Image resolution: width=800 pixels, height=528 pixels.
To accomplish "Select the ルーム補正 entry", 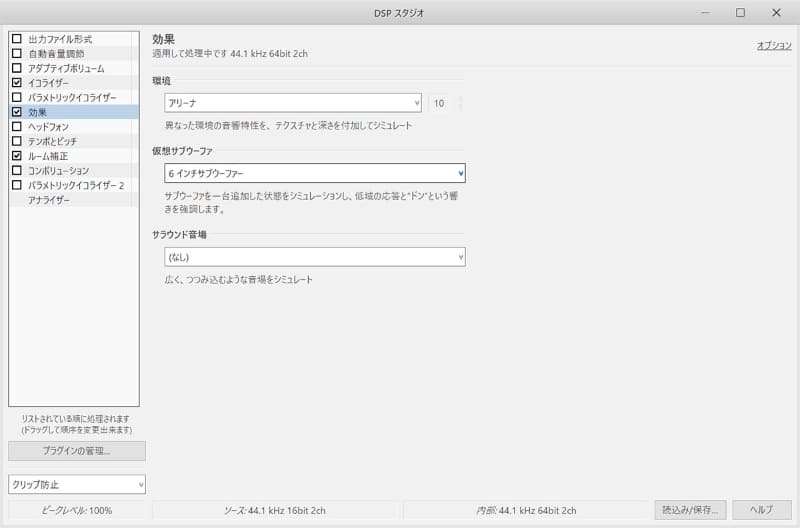I will [x=48, y=156].
